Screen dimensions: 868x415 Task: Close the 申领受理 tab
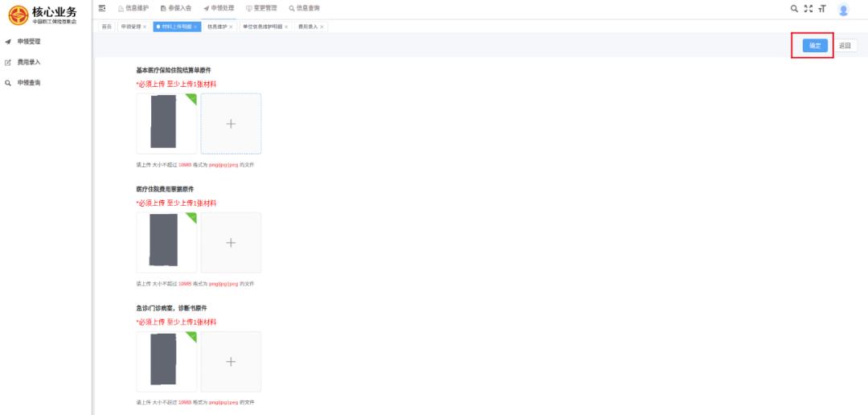pyautogui.click(x=145, y=27)
